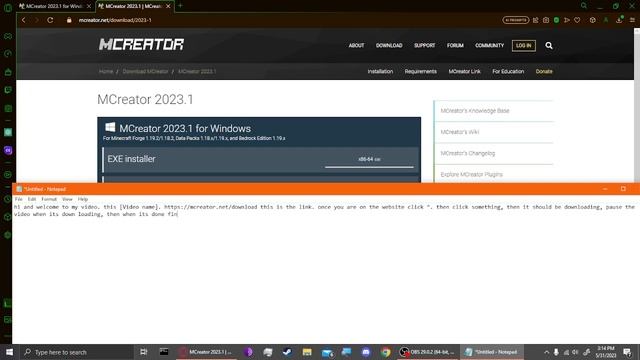
Task: Follow the 'Download MCreator' breadcrumb link
Action: (x=145, y=71)
